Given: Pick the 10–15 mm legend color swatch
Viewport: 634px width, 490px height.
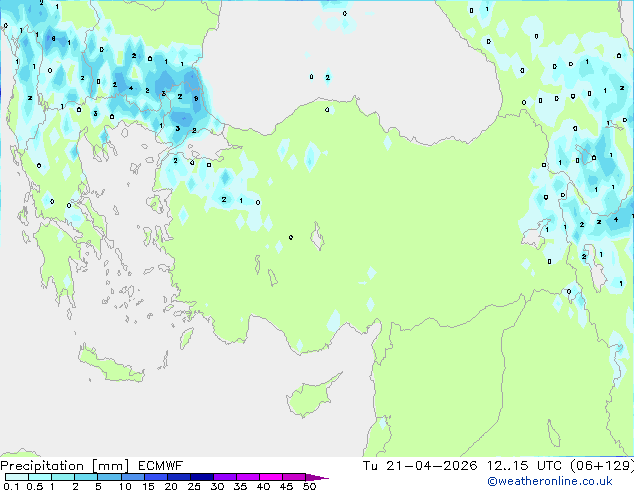Looking at the screenshot, I should (132, 477).
